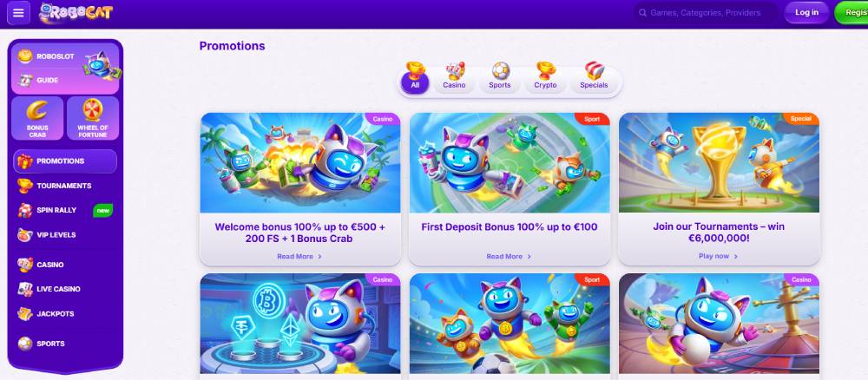Viewport: 868px width, 380px height.
Task: Focus the games search field
Action: tap(706, 13)
